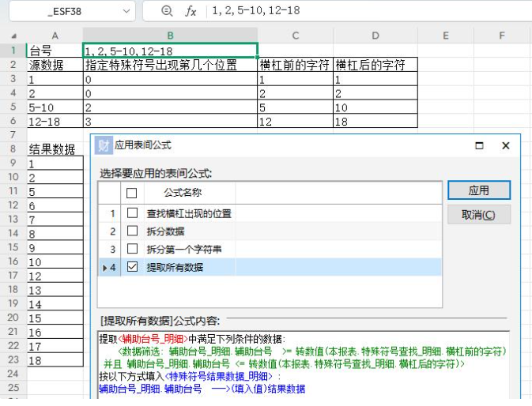Uncheck the 提取所有数据 checkbox

coord(132,267)
